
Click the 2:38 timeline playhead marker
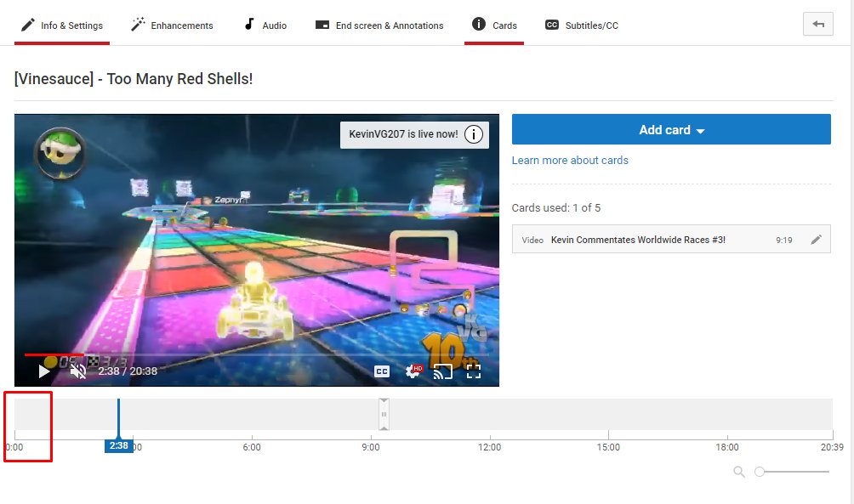tap(119, 445)
